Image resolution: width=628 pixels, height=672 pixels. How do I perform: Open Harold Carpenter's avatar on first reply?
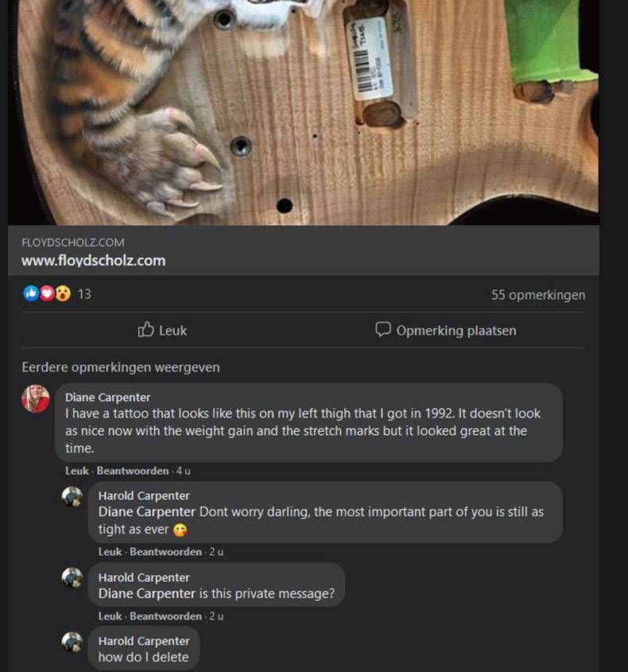pyautogui.click(x=72, y=497)
